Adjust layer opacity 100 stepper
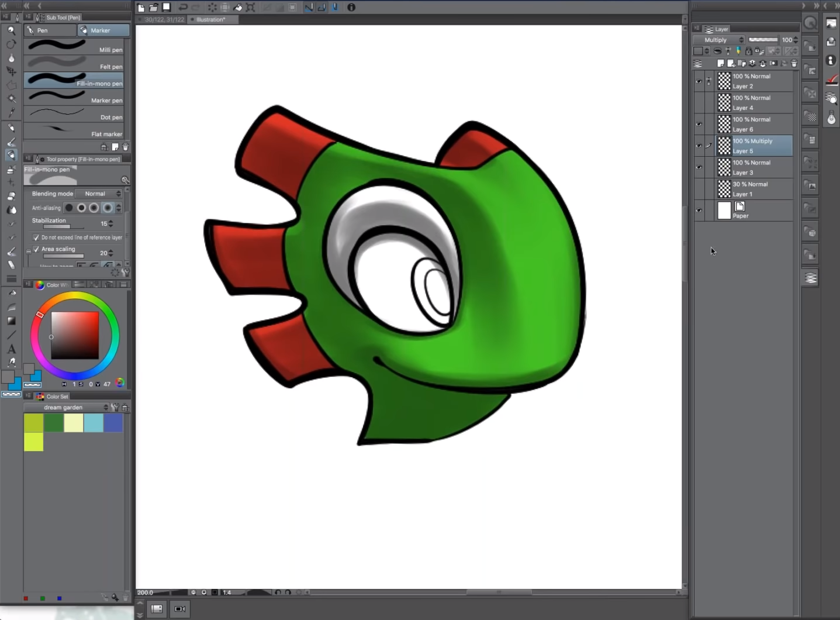The image size is (840, 620). [796, 40]
